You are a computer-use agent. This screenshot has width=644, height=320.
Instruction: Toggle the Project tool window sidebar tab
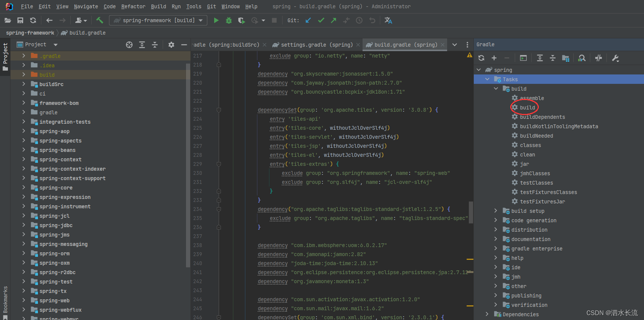(x=5, y=57)
